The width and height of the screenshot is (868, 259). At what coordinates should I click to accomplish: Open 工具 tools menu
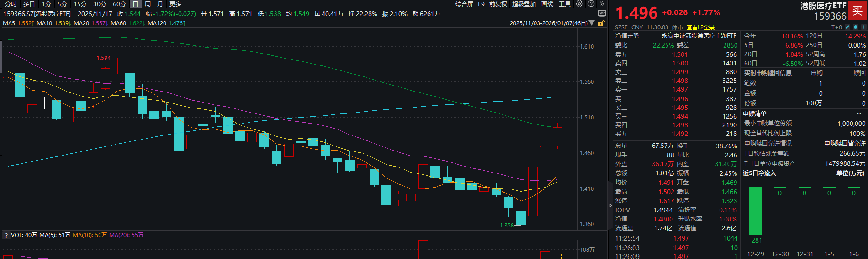(x=565, y=4)
